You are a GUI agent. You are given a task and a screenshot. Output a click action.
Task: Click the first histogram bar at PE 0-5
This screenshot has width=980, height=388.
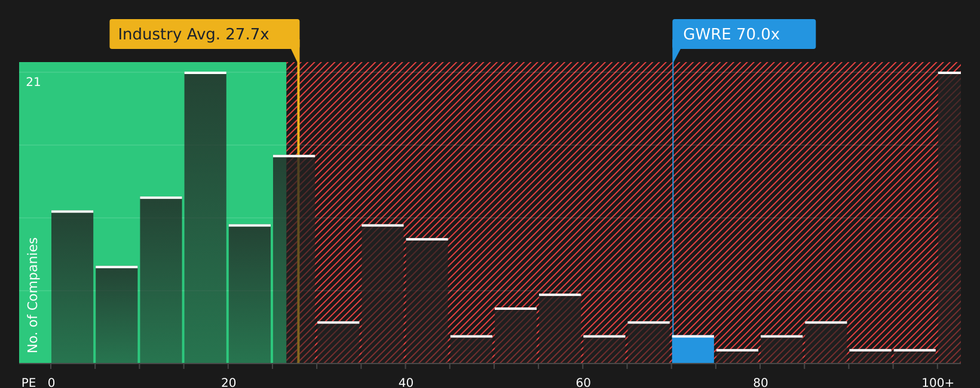(x=72, y=287)
